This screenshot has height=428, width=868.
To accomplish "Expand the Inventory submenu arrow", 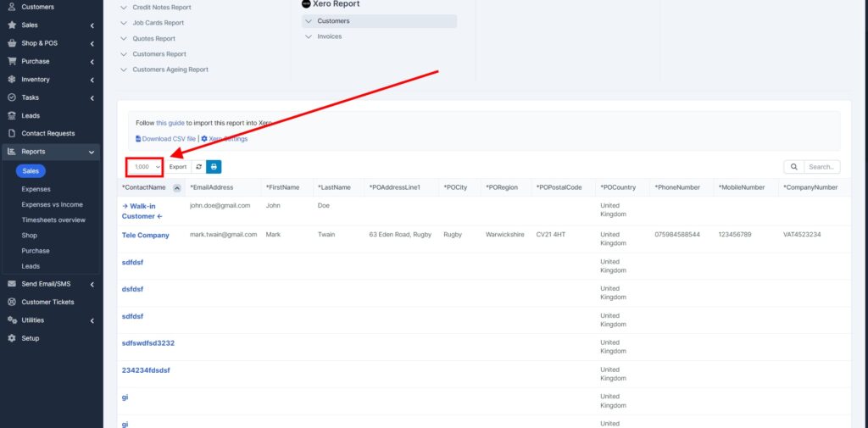I will point(92,80).
